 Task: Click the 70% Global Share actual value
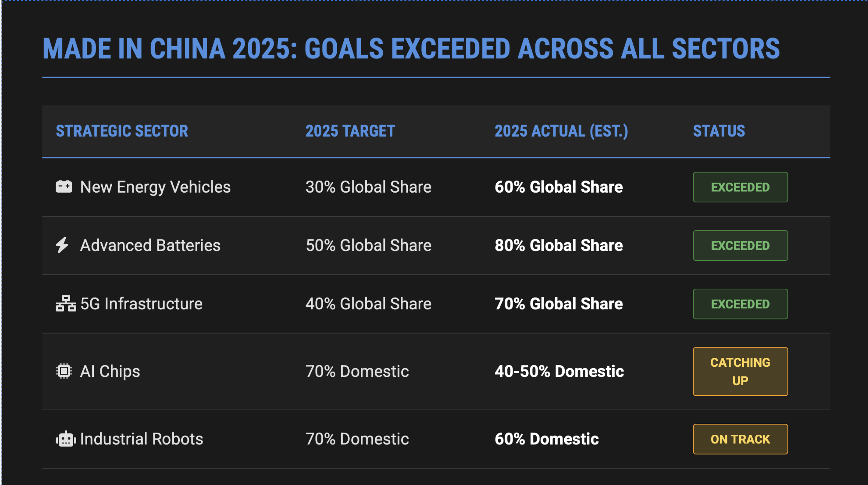[559, 304]
